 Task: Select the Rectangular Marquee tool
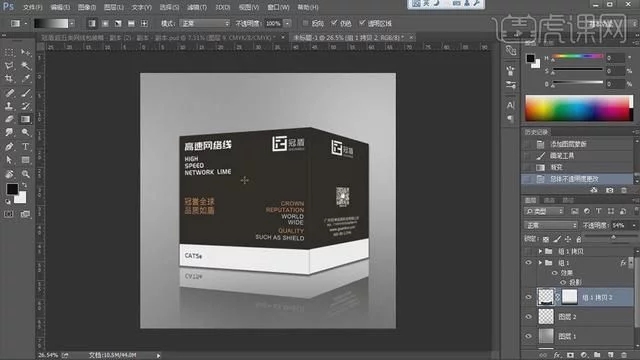pyautogui.click(x=9, y=53)
